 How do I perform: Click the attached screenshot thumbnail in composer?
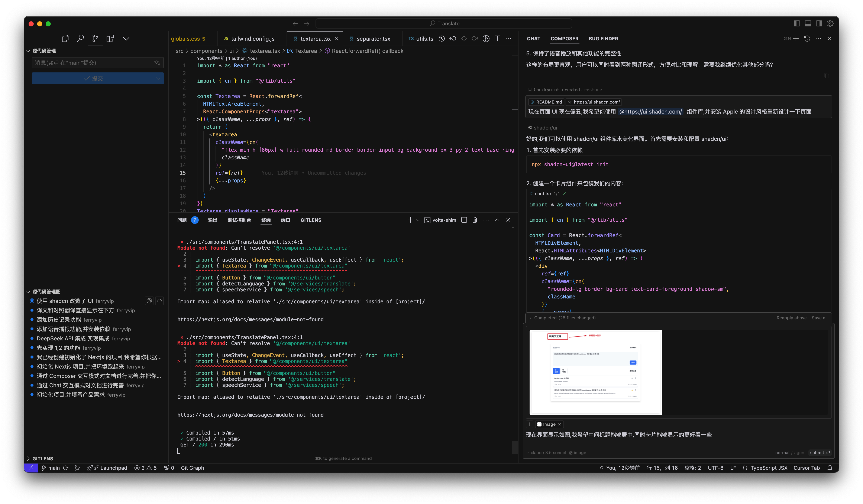tap(595, 372)
